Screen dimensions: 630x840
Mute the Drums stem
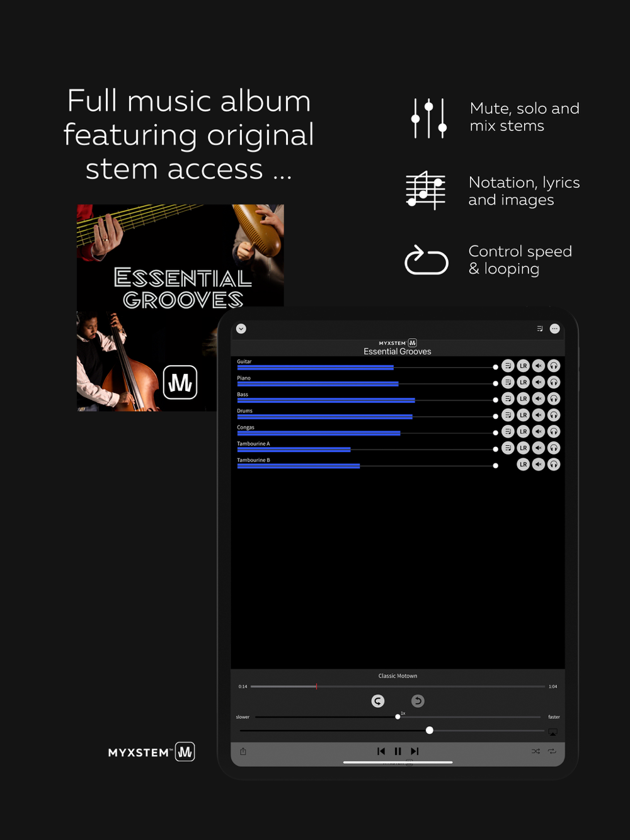pyautogui.click(x=539, y=415)
